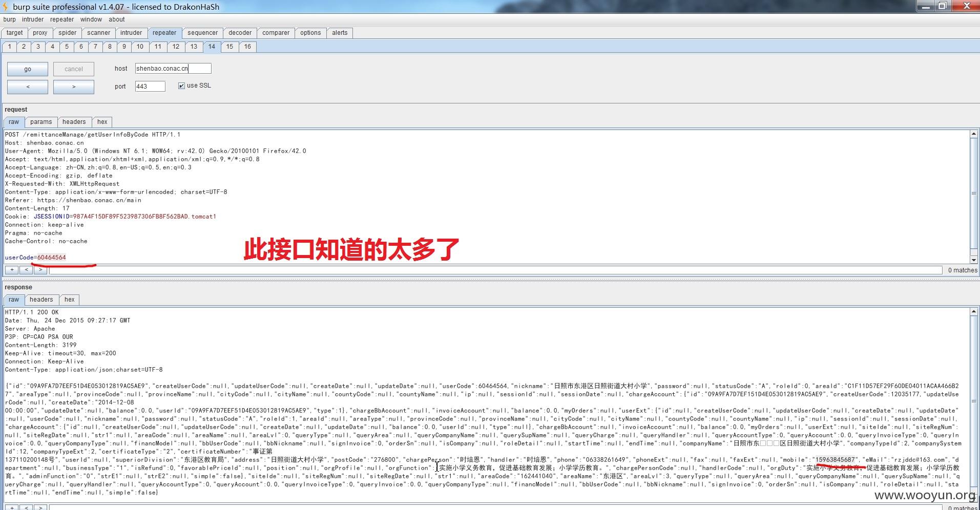The width and height of the screenshot is (980, 510).
Task: Select repeater sub-tab 16
Action: [x=247, y=47]
